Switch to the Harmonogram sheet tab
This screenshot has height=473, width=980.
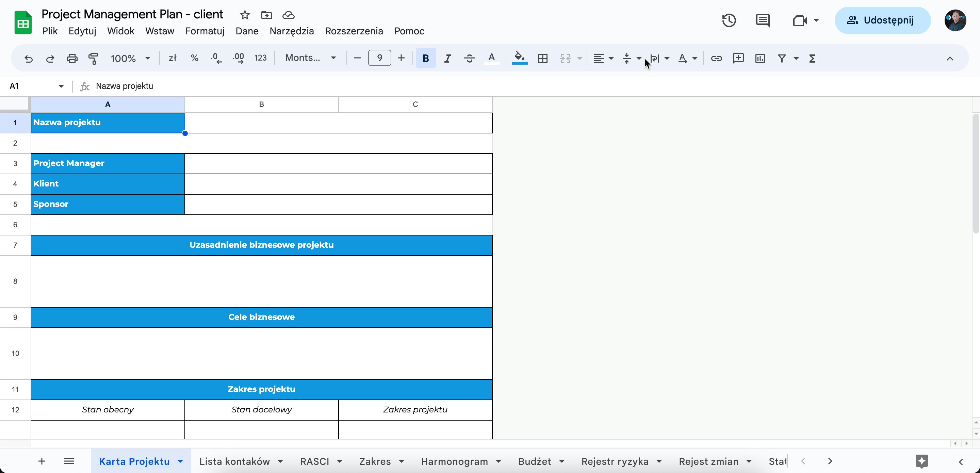[454, 461]
